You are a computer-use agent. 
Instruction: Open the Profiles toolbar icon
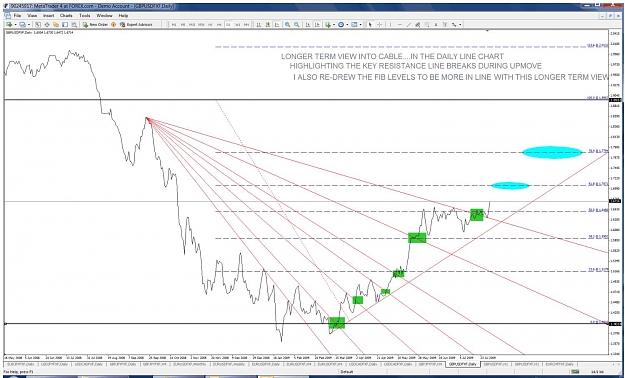click(x=23, y=24)
